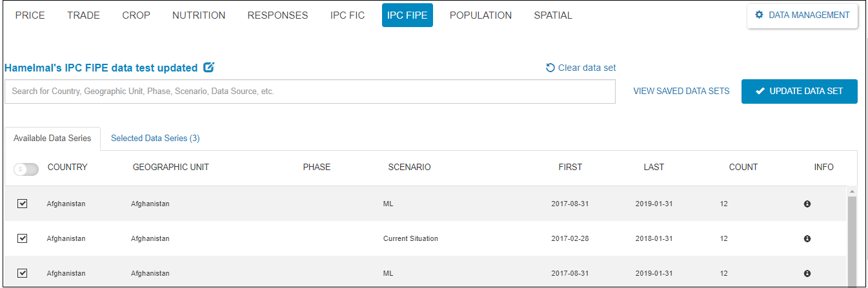Click the circular arrow Clear data set icon
868x288 pixels.
pyautogui.click(x=550, y=68)
